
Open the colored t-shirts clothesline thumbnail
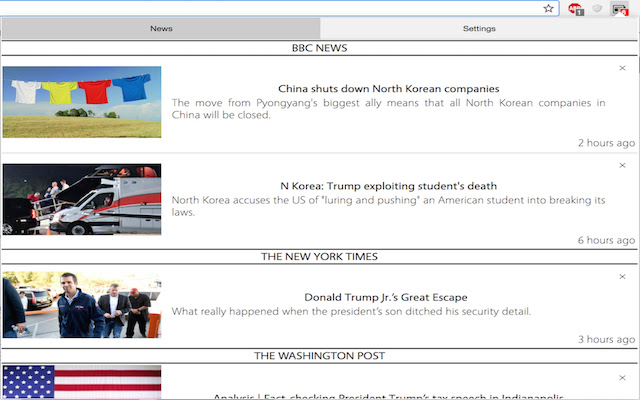click(82, 102)
